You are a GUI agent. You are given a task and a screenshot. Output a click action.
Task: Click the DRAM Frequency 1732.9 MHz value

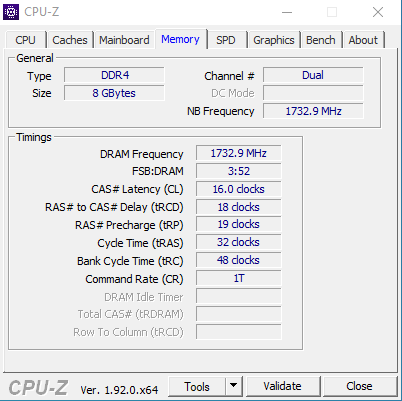239,153
